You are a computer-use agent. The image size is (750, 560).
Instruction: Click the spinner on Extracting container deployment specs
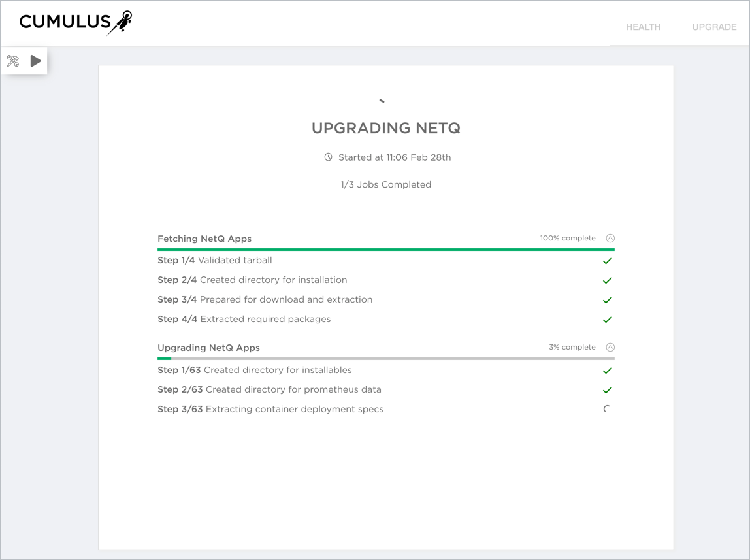click(x=607, y=410)
